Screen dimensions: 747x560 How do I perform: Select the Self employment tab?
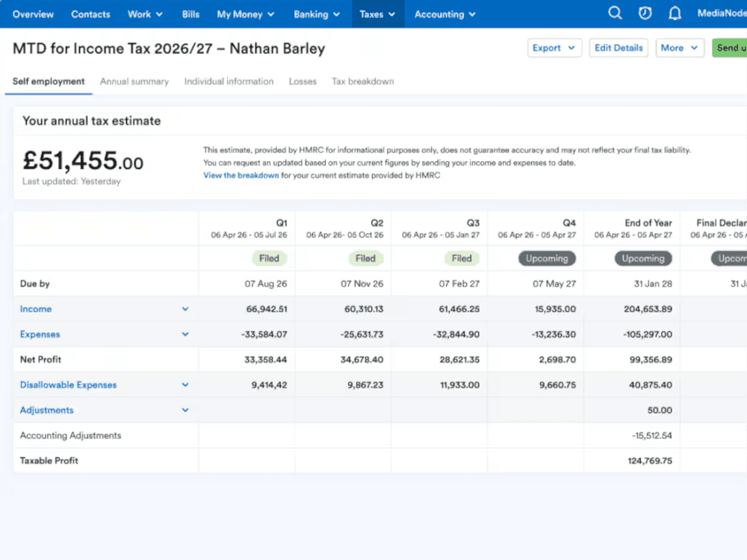49,81
